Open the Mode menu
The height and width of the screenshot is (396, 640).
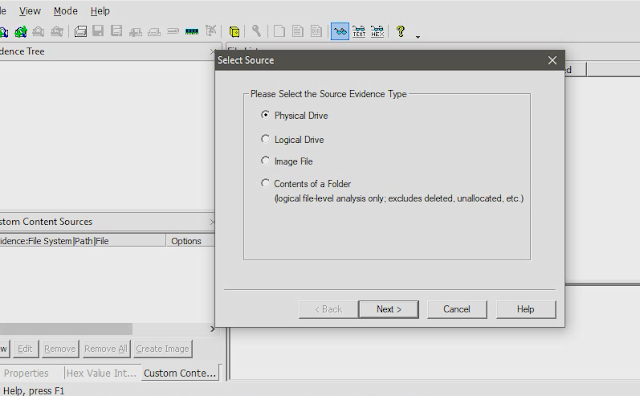pyautogui.click(x=65, y=11)
